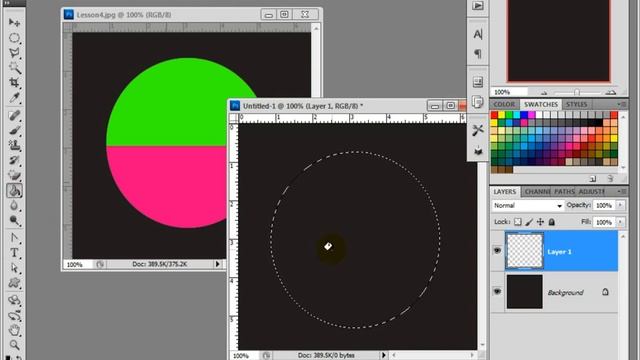Image resolution: width=640 pixels, height=360 pixels.
Task: Switch to the Paths tab
Action: click(564, 191)
